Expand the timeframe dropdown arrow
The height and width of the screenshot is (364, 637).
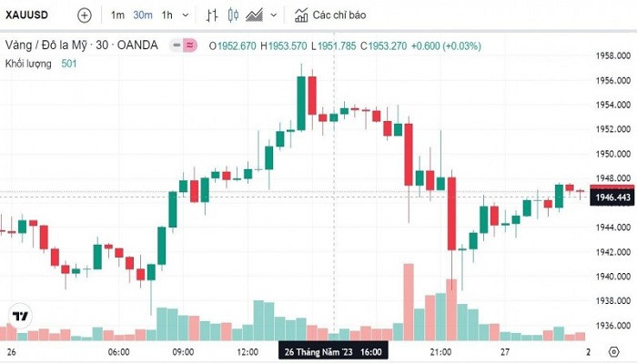point(186,15)
